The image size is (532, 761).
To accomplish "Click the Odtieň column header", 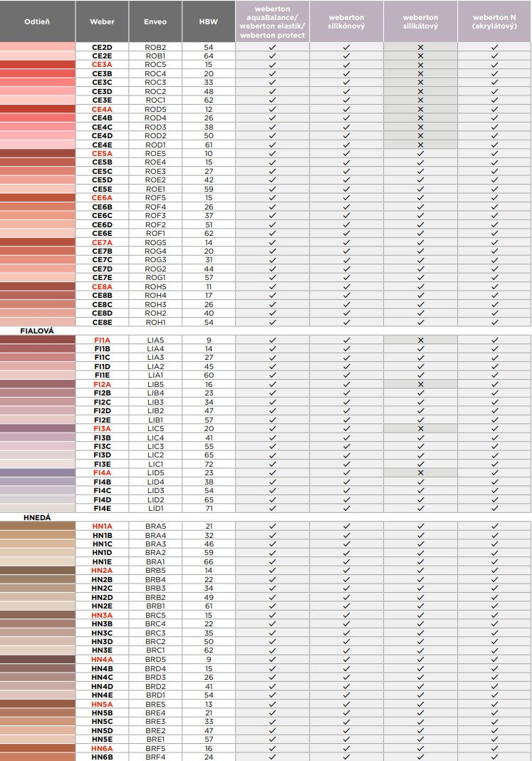I will pos(37,21).
